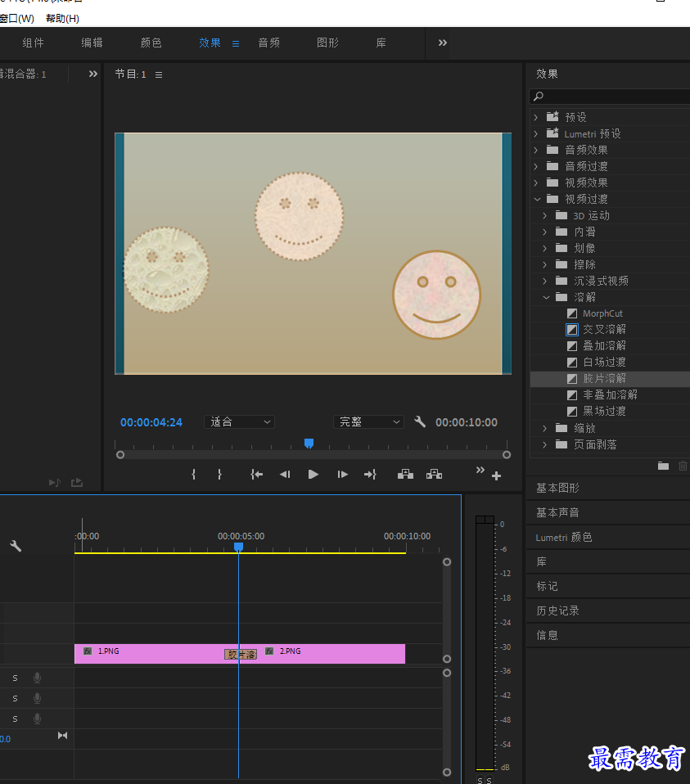Image resolution: width=690 pixels, height=784 pixels.
Task: Click effects panel search magnifier
Action: (x=539, y=96)
